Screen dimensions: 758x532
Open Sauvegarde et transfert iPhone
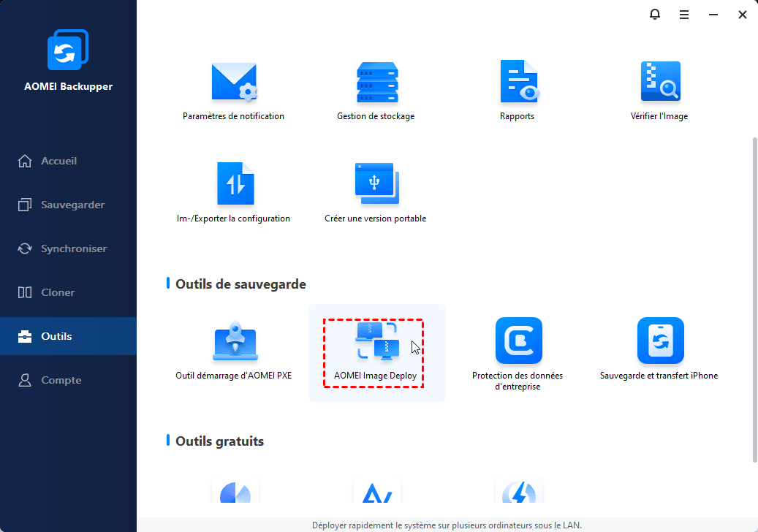pyautogui.click(x=659, y=349)
